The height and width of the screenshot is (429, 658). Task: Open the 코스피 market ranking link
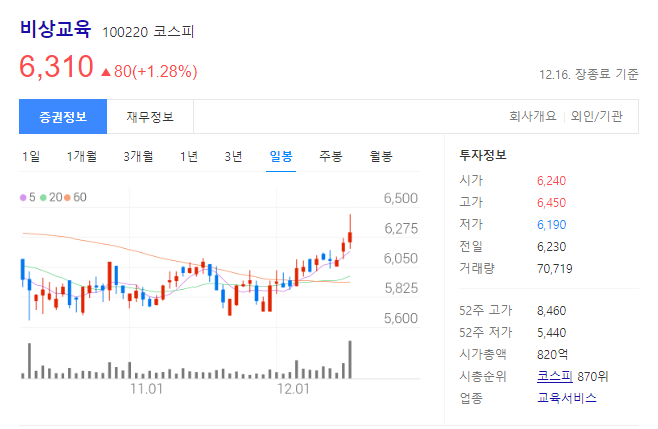point(555,376)
